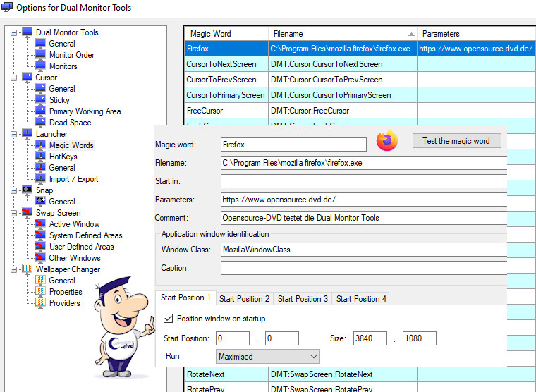Viewport: 536px width, 392px height.
Task: Open the Dead Space cursor icon
Action: coord(40,123)
